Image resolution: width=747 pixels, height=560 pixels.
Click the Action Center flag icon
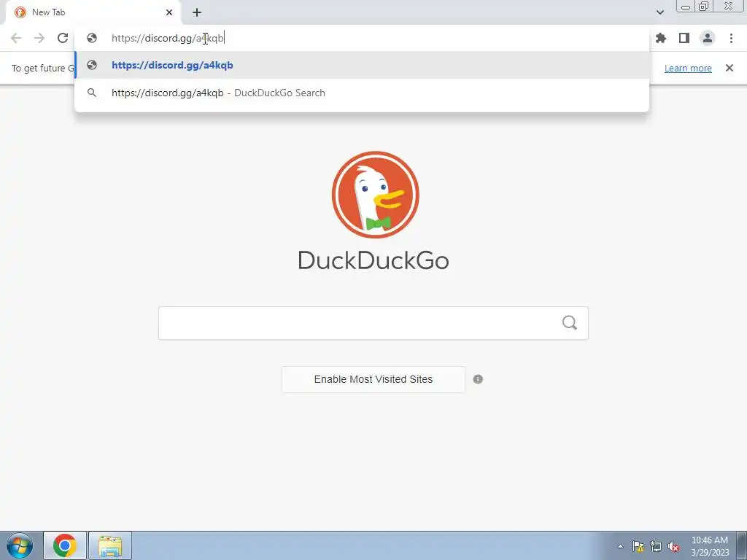638,546
